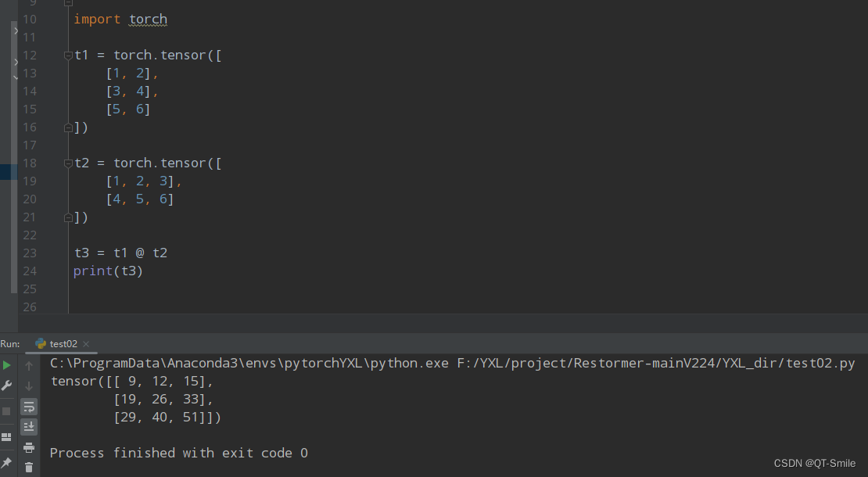The width and height of the screenshot is (868, 477).
Task: Print console output with printer icon
Action: click(29, 447)
